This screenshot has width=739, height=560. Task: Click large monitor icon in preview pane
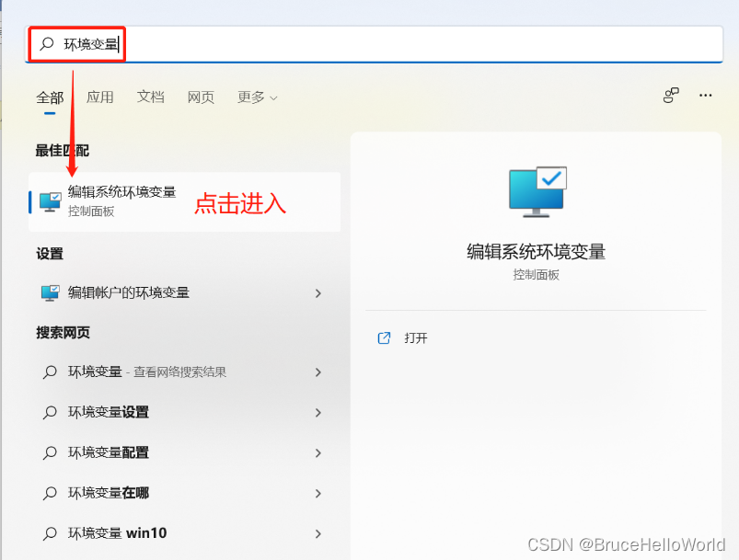[x=537, y=191]
